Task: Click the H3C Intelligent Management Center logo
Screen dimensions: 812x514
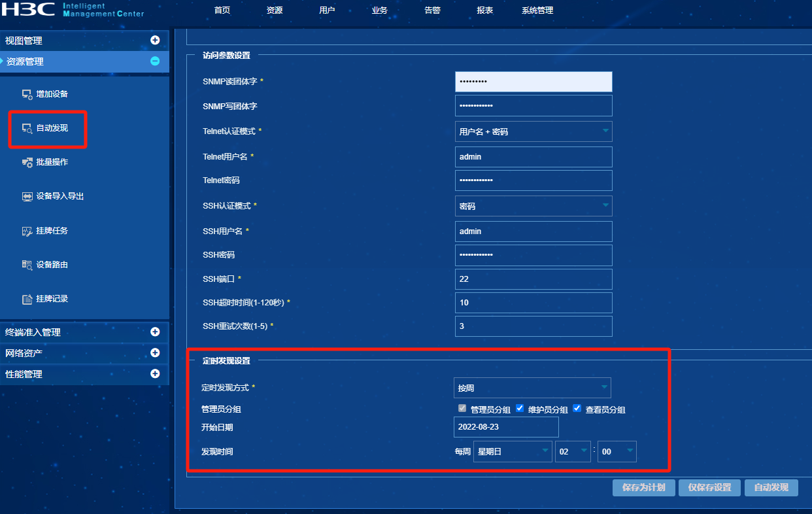Action: click(73, 10)
